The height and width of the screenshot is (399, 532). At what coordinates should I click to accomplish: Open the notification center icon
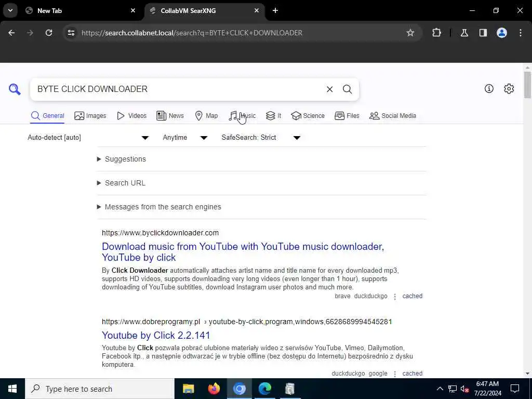coord(515,389)
